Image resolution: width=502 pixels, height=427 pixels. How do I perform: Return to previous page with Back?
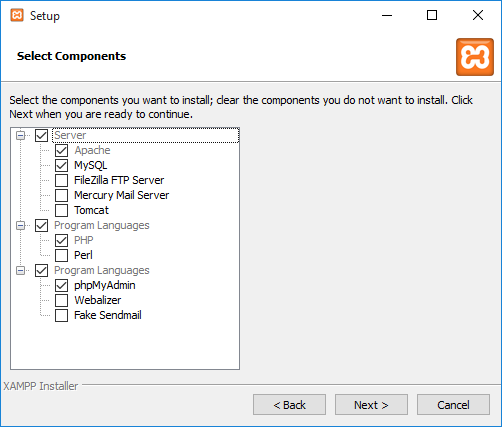(289, 405)
